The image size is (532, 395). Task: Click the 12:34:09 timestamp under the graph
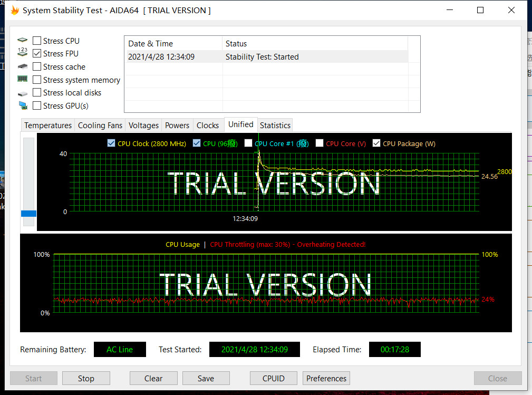[x=245, y=218]
